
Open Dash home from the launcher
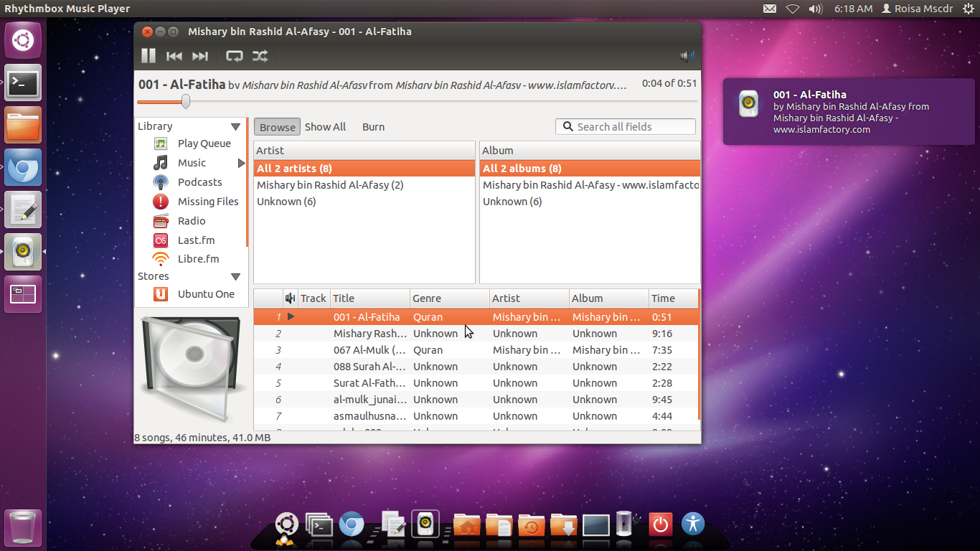23,40
